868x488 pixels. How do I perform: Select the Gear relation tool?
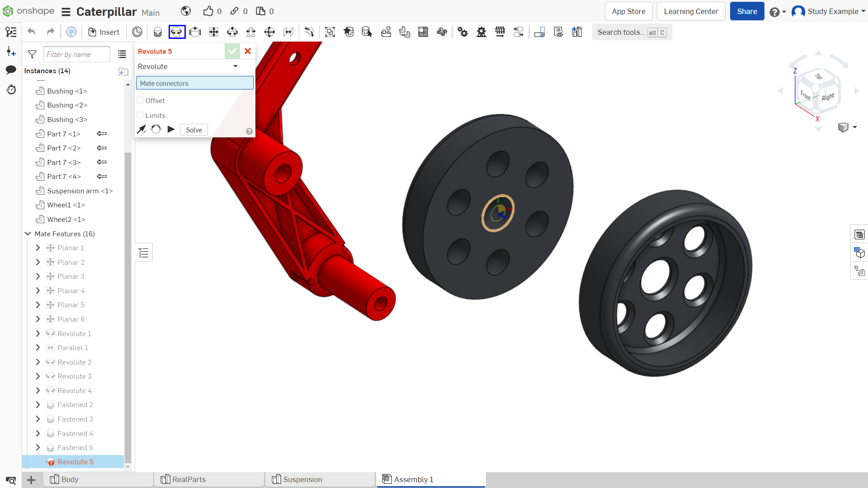point(463,32)
